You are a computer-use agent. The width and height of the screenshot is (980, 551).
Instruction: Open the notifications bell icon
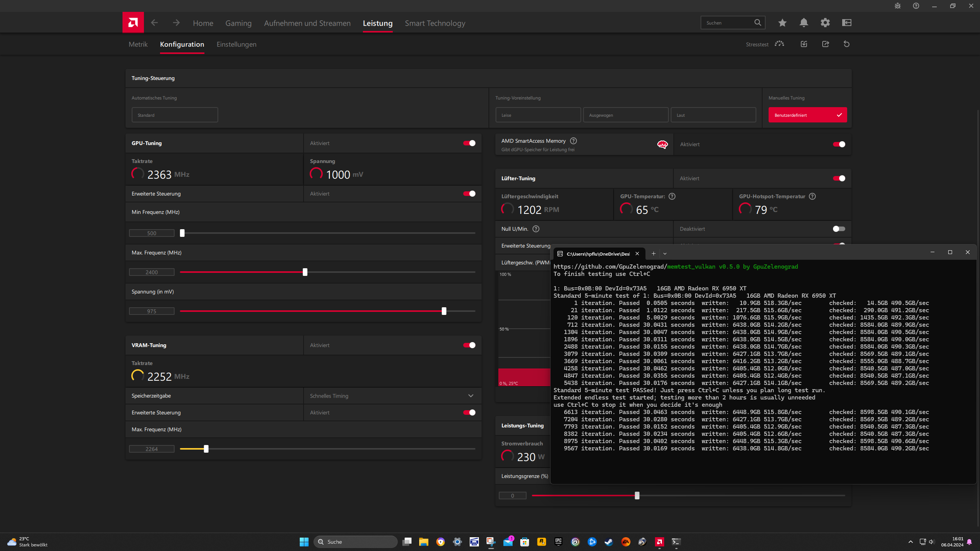(x=804, y=23)
